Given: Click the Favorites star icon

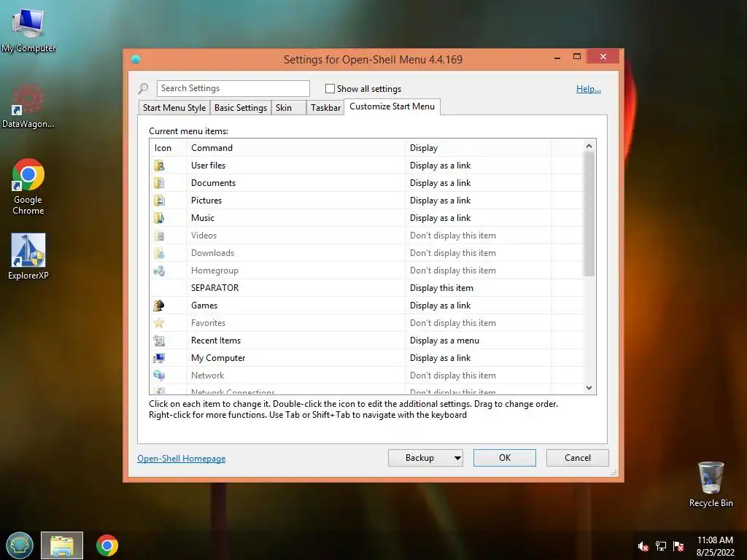Looking at the screenshot, I should tap(159, 323).
